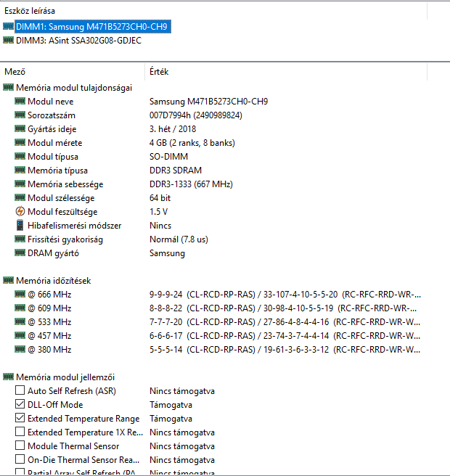Select the DIMM3 ASint SSA302G08-GDJEC device
The width and height of the screenshot is (450, 476).
tap(78, 41)
